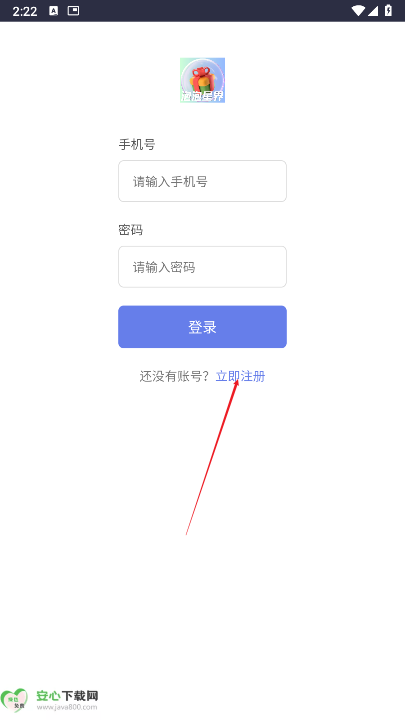
Task: Tap the picture-in-picture status bar icon
Action: coord(73,11)
